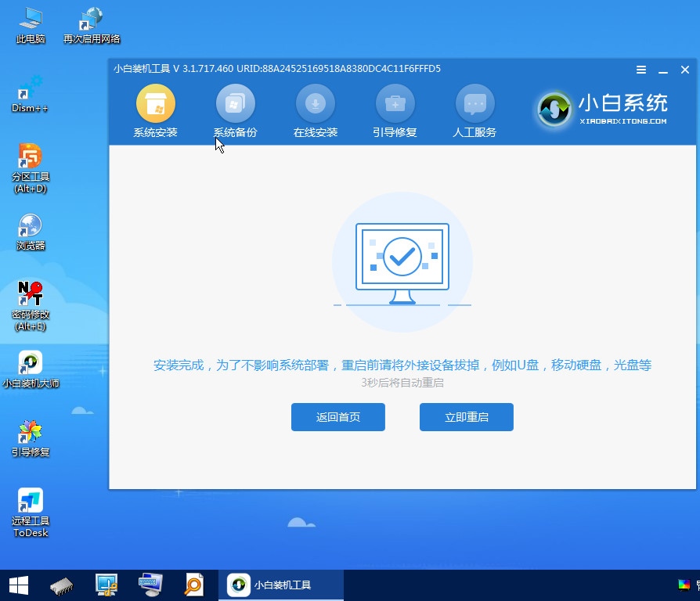Click the Windows Start button
The width and height of the screenshot is (700, 601).
coord(18,585)
